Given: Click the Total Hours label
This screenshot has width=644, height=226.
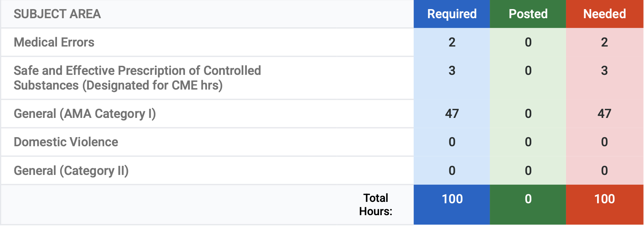Looking at the screenshot, I should (x=375, y=204).
